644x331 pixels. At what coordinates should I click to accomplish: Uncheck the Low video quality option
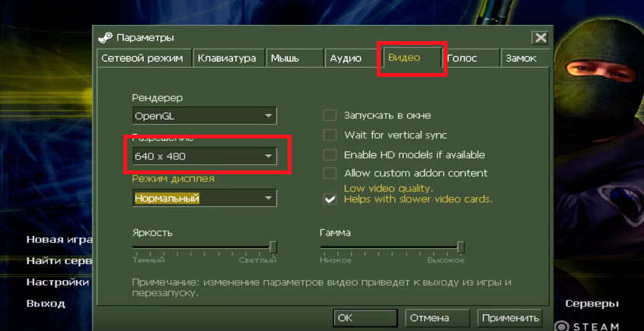click(330, 199)
